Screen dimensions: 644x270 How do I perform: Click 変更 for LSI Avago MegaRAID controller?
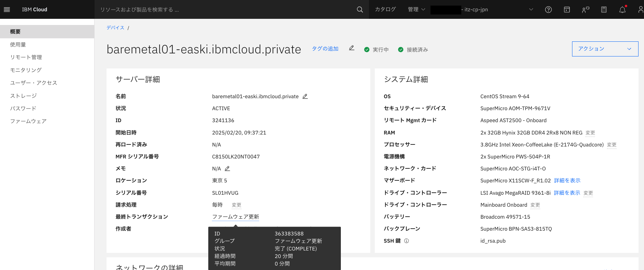(588, 193)
